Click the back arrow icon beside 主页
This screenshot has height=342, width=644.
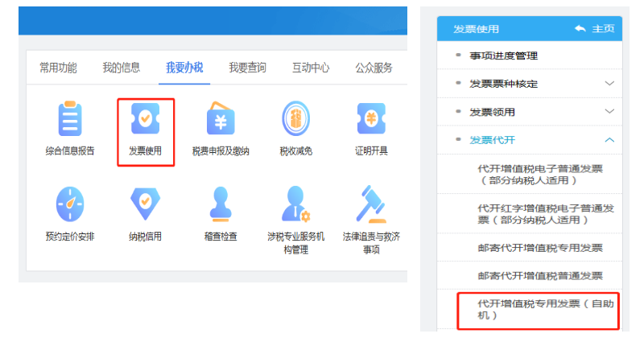[580, 29]
